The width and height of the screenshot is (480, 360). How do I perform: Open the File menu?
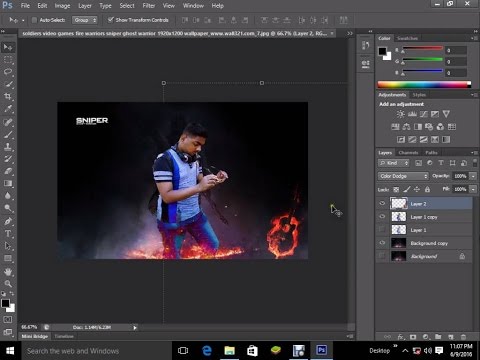[x=25, y=6]
